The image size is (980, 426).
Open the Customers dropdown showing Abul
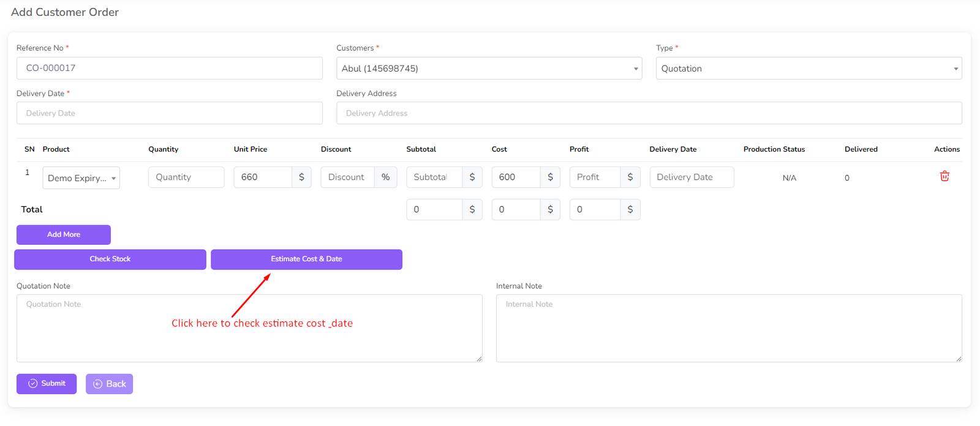(x=489, y=69)
